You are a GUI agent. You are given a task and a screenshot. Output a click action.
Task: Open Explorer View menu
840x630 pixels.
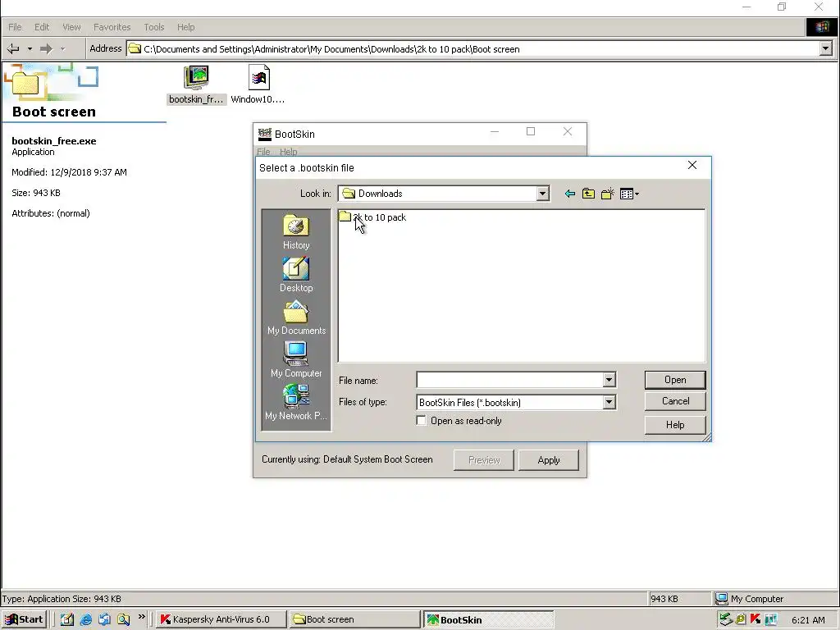click(71, 27)
